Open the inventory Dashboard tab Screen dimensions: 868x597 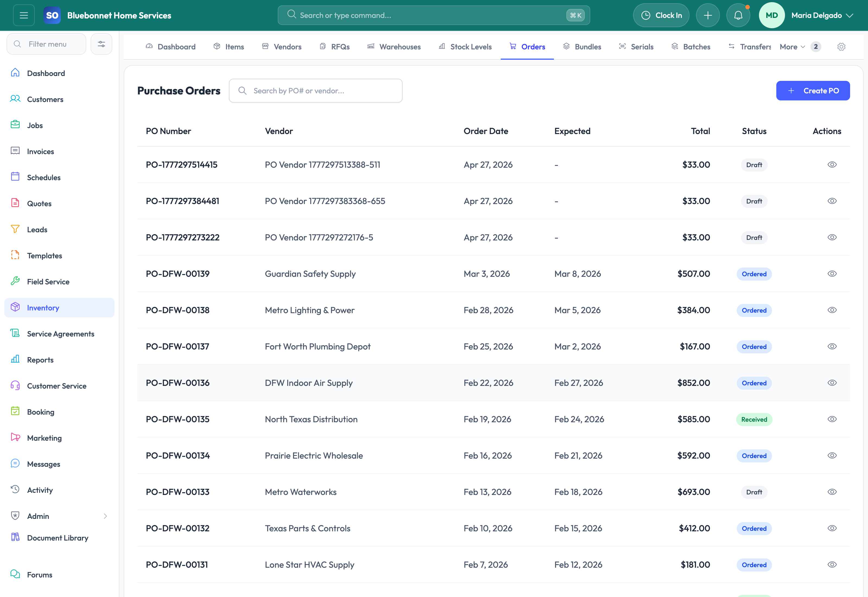[x=170, y=47]
